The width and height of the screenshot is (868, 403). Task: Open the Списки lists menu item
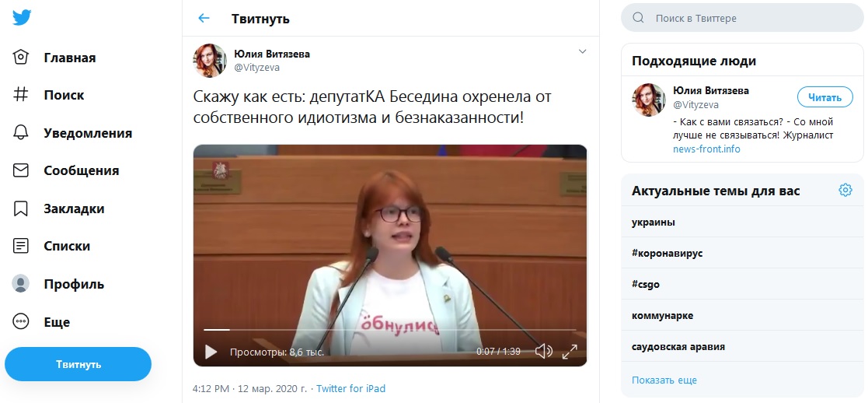click(51, 246)
